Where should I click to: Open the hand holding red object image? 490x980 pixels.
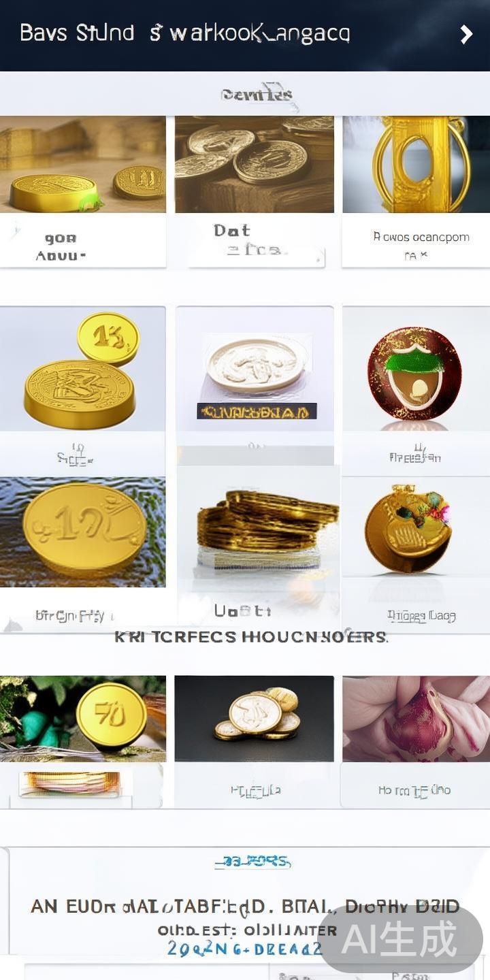416,719
